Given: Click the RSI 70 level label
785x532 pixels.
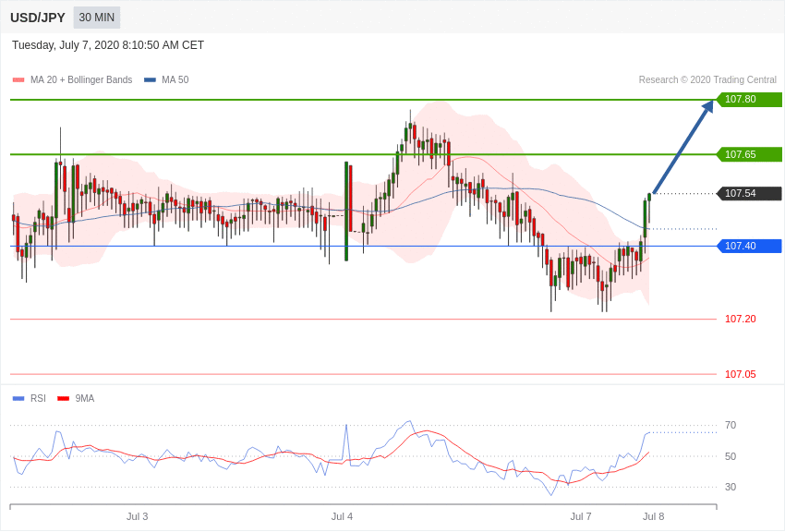Looking at the screenshot, I should 731,425.
